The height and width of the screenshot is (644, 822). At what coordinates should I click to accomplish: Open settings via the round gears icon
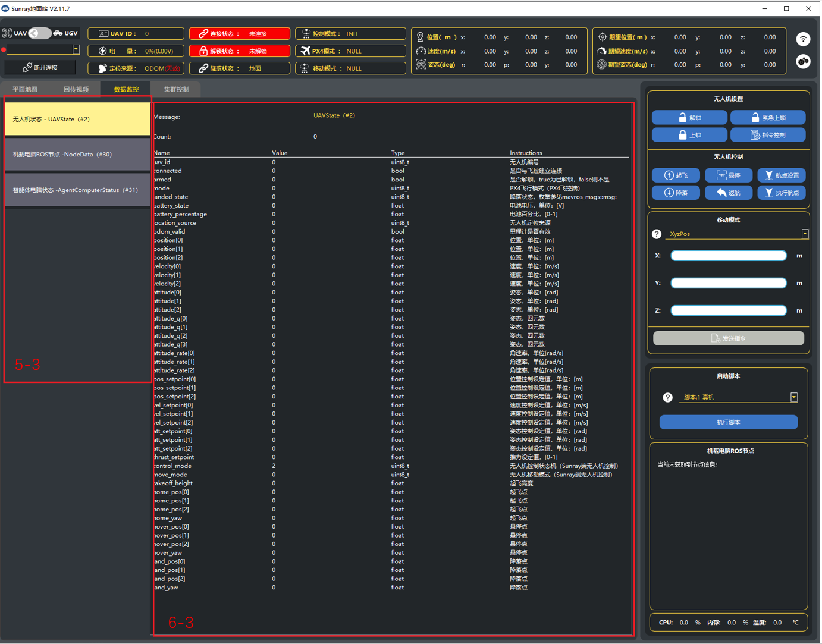click(x=803, y=61)
